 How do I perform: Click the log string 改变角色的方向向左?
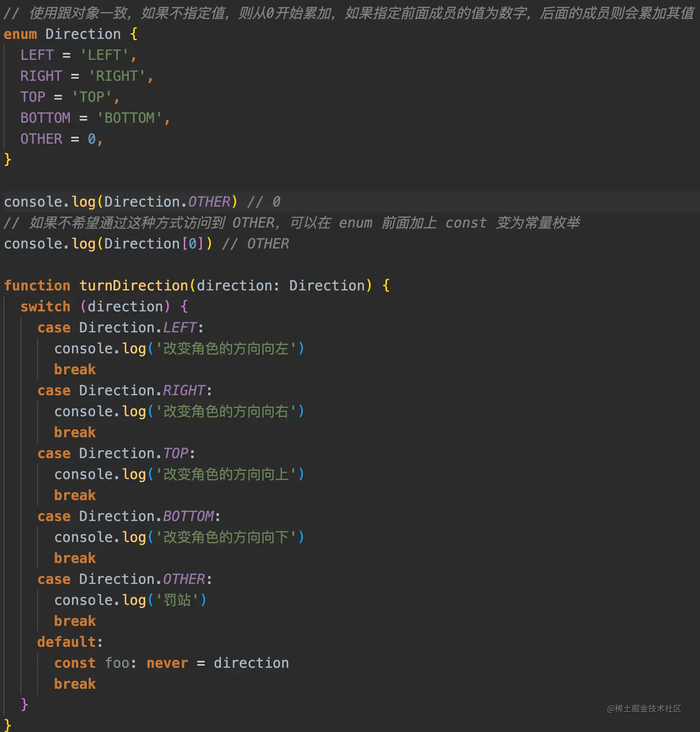pyautogui.click(x=226, y=348)
